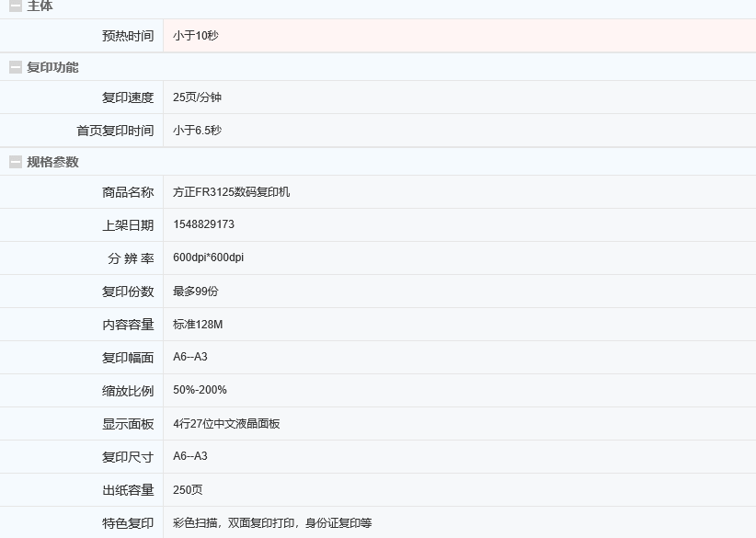The image size is (756, 538).
Task: Click the 25页/分钟 value
Action: pos(197,97)
